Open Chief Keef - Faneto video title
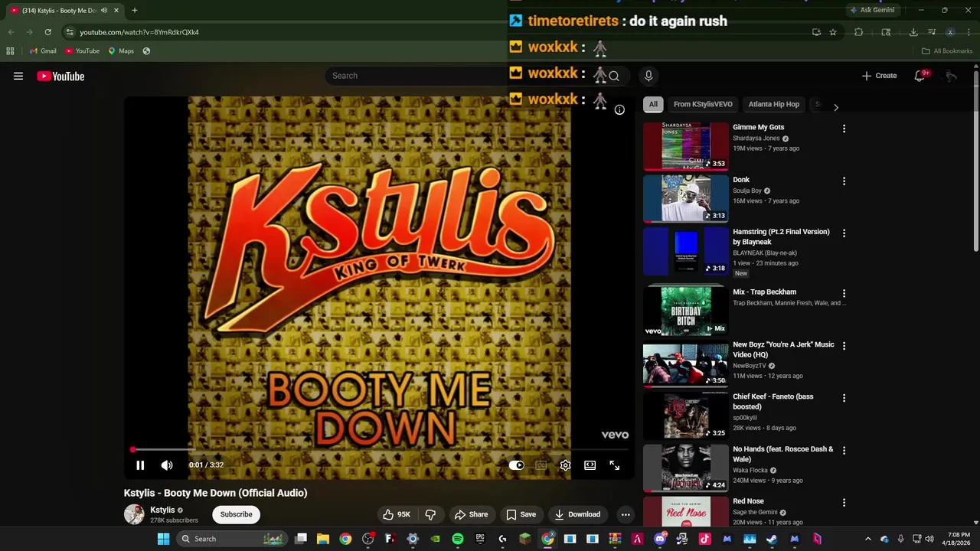 click(773, 402)
